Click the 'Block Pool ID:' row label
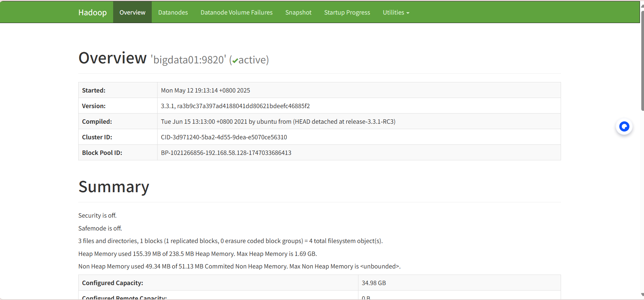 (102, 153)
